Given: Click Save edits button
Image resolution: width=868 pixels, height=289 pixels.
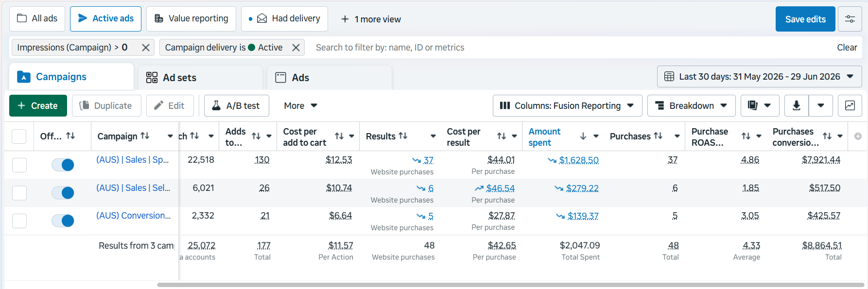Looking at the screenshot, I should click(x=805, y=19).
